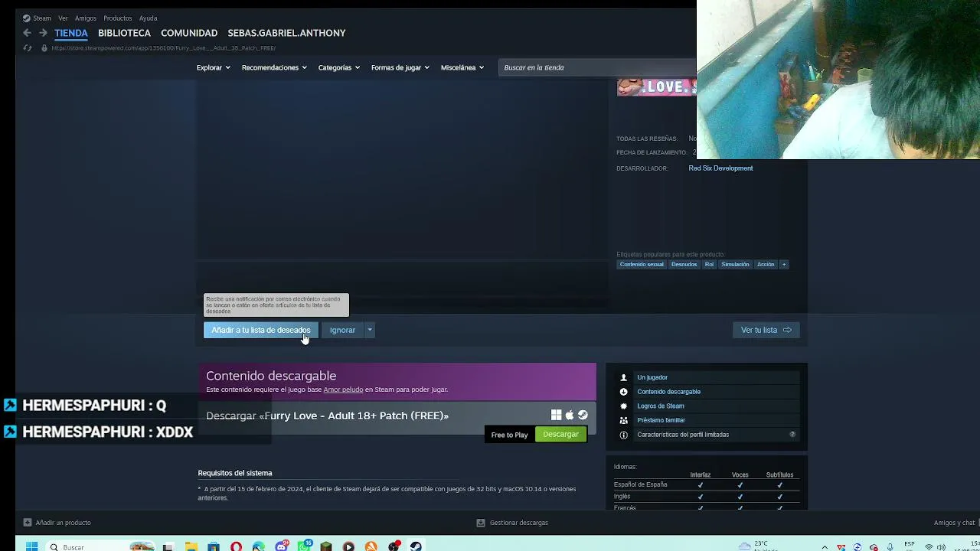Open Steam from the taskbar
The width and height of the screenshot is (980, 551).
[x=416, y=546]
